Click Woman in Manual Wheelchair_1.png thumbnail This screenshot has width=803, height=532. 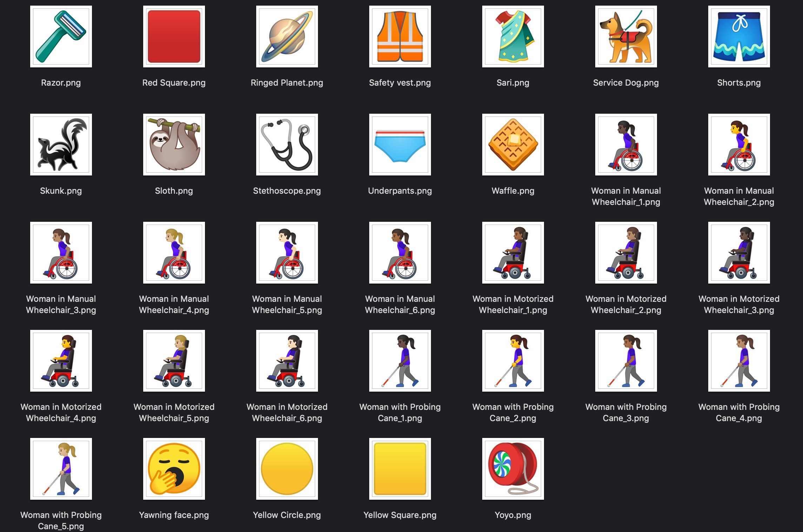click(x=626, y=145)
